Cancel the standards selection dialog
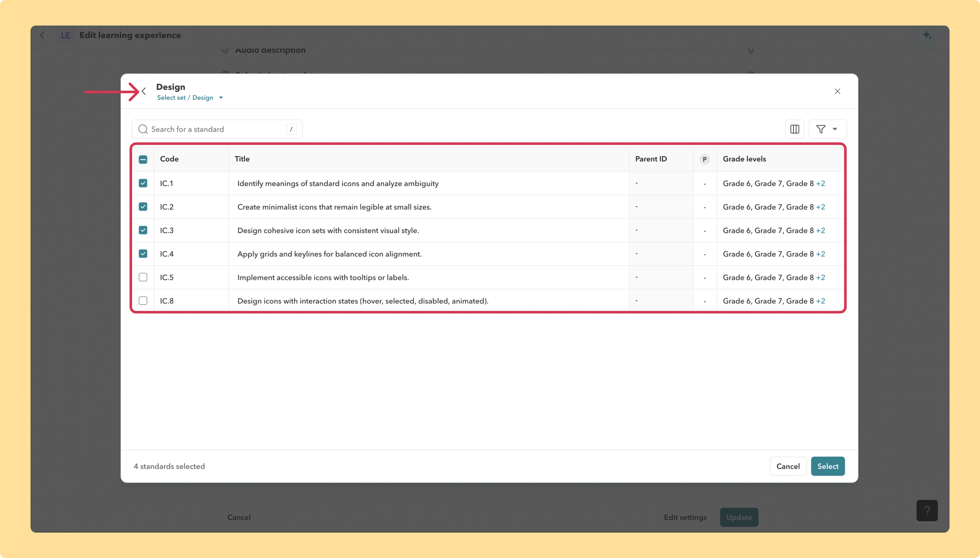Screen dimensions: 980x558 pos(788,466)
